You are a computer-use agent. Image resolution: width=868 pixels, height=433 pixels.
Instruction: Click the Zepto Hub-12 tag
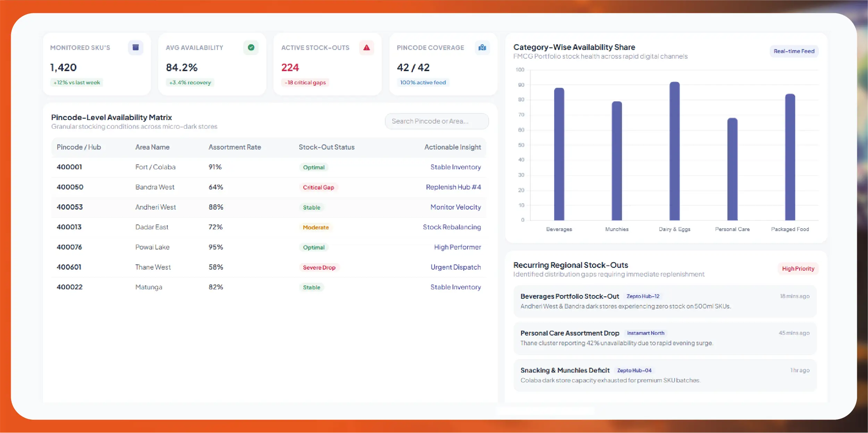(x=643, y=296)
